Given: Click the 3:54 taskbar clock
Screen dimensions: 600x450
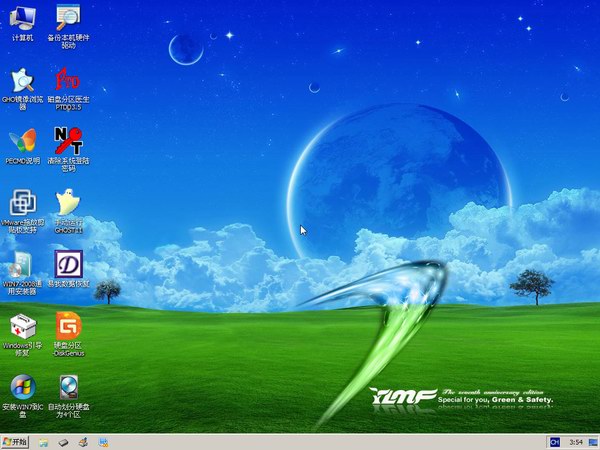Looking at the screenshot, I should coord(576,441).
